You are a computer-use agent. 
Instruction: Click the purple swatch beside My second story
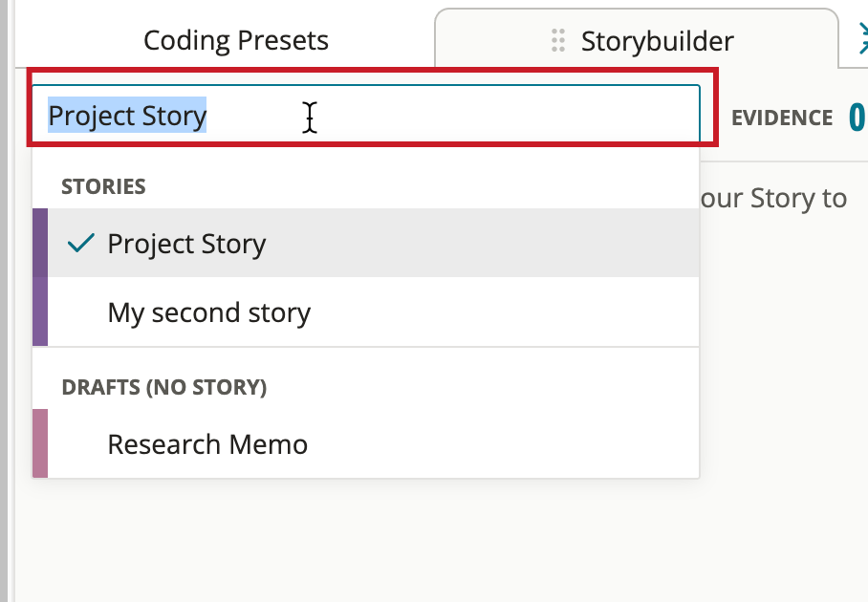pyautogui.click(x=40, y=312)
